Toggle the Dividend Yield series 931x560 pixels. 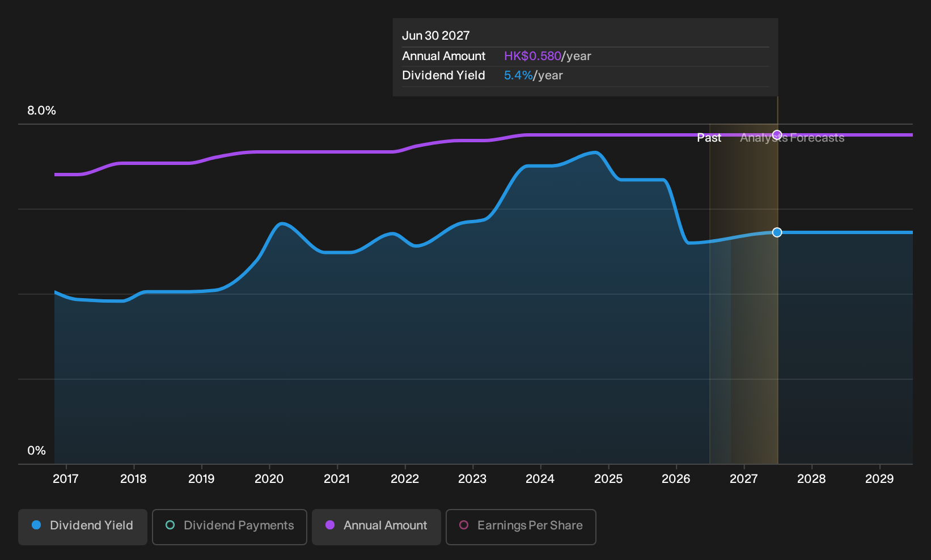(83, 527)
